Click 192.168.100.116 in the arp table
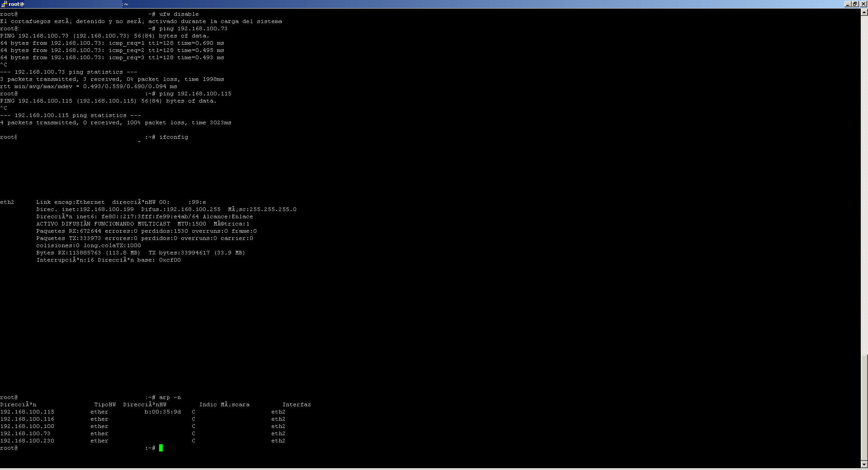868x470 pixels. pos(27,419)
